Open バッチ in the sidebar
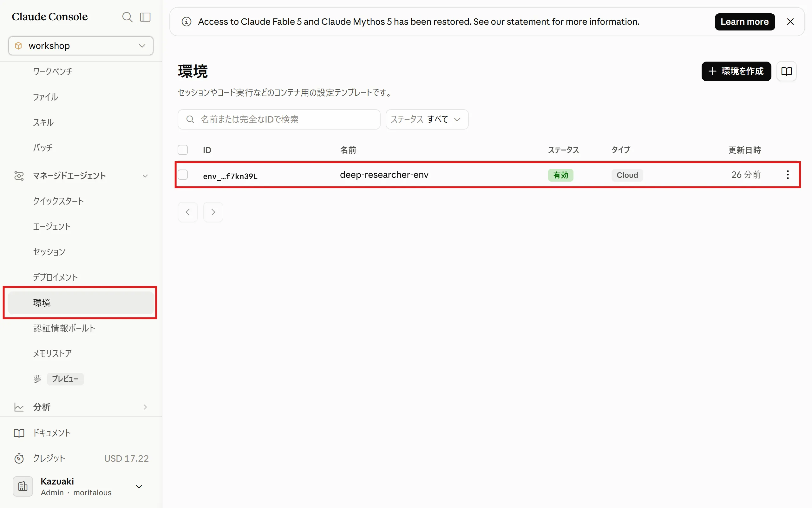 43,148
